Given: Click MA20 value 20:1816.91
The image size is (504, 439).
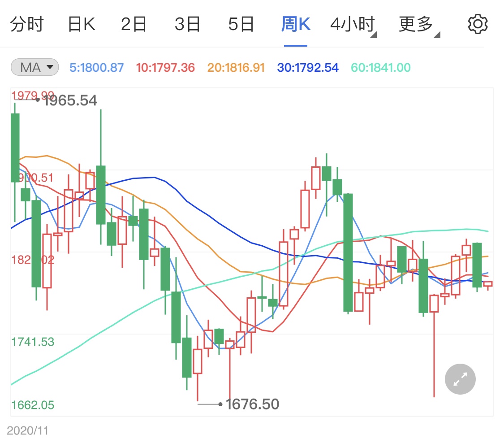Looking at the screenshot, I should tap(236, 68).
